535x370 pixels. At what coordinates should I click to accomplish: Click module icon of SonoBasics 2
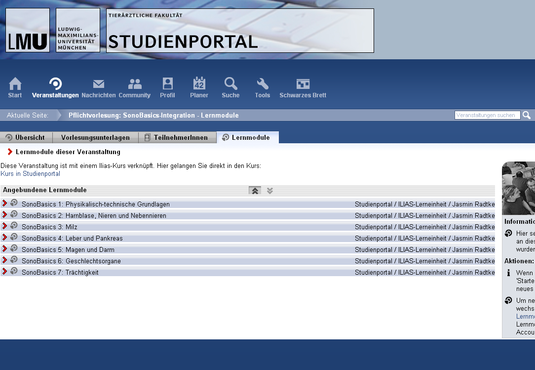pyautogui.click(x=14, y=214)
